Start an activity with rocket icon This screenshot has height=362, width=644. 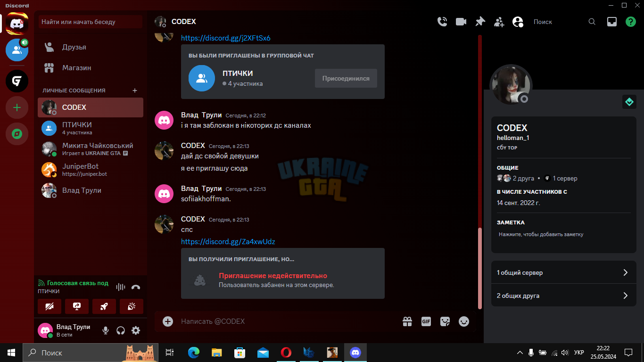[x=104, y=306]
